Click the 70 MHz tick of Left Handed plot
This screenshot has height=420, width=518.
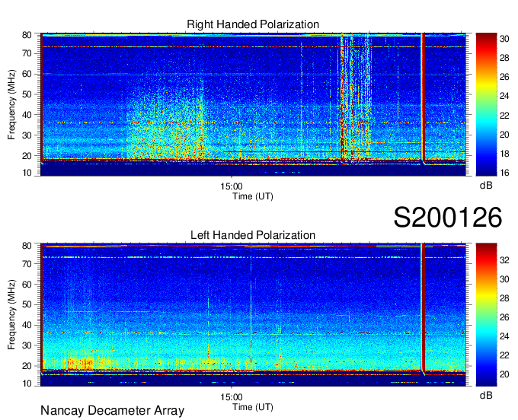coord(27,264)
